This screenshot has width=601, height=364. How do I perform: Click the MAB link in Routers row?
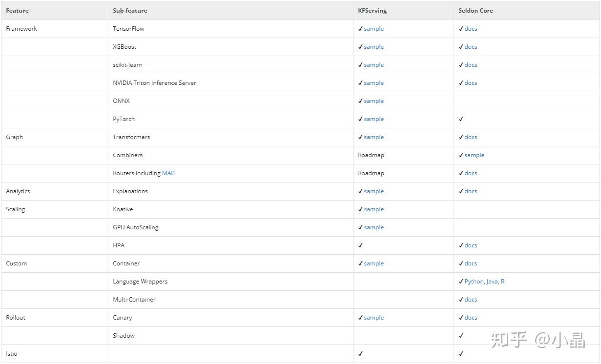coord(168,173)
